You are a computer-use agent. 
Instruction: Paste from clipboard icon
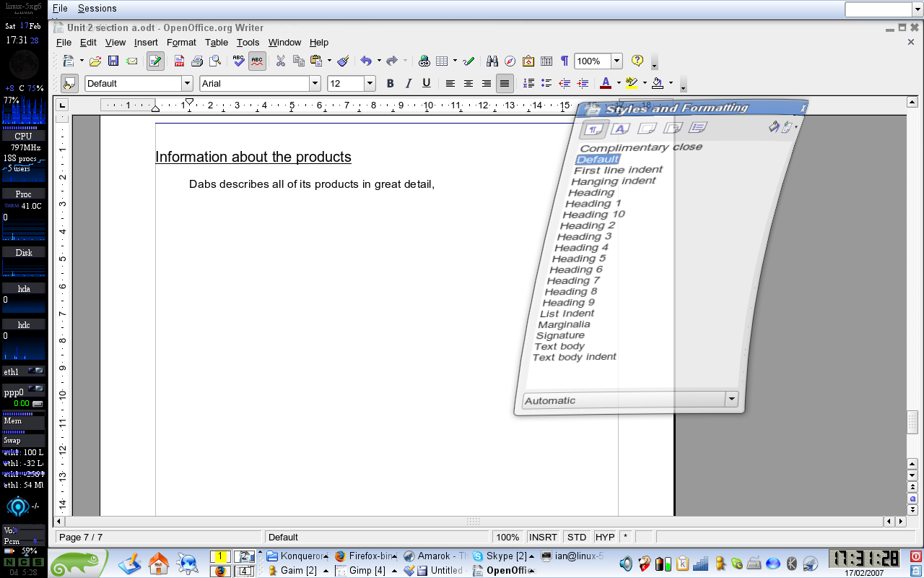tap(316, 61)
